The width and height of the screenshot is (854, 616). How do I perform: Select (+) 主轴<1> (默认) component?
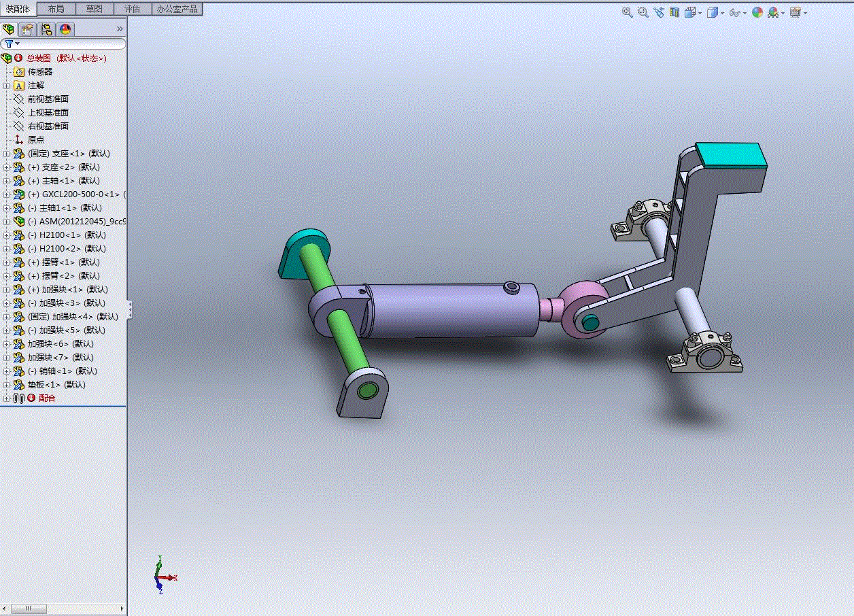click(64, 180)
